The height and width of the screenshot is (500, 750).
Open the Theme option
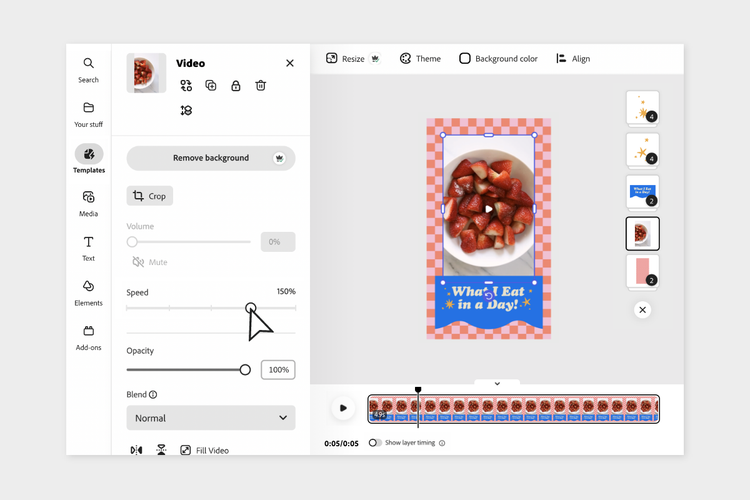click(420, 59)
